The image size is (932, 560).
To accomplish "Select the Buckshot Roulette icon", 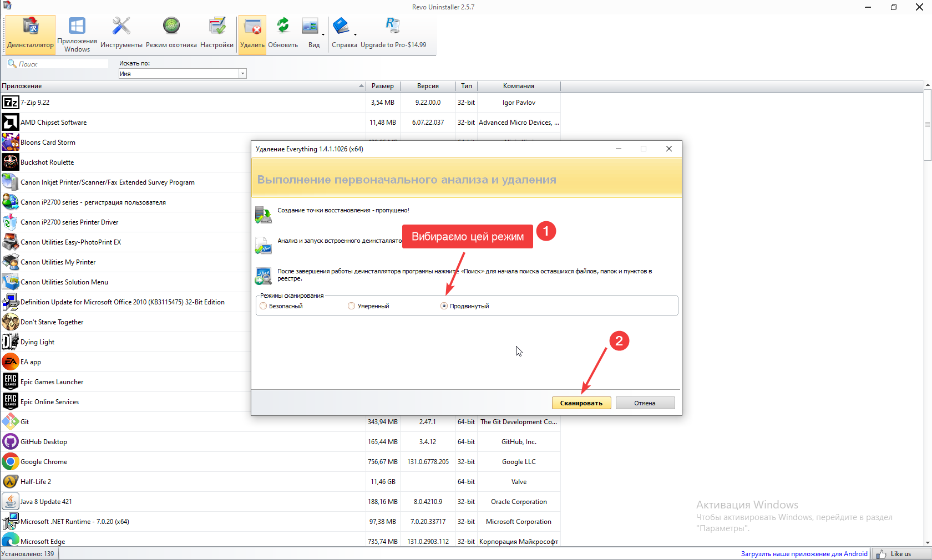I will point(11,162).
